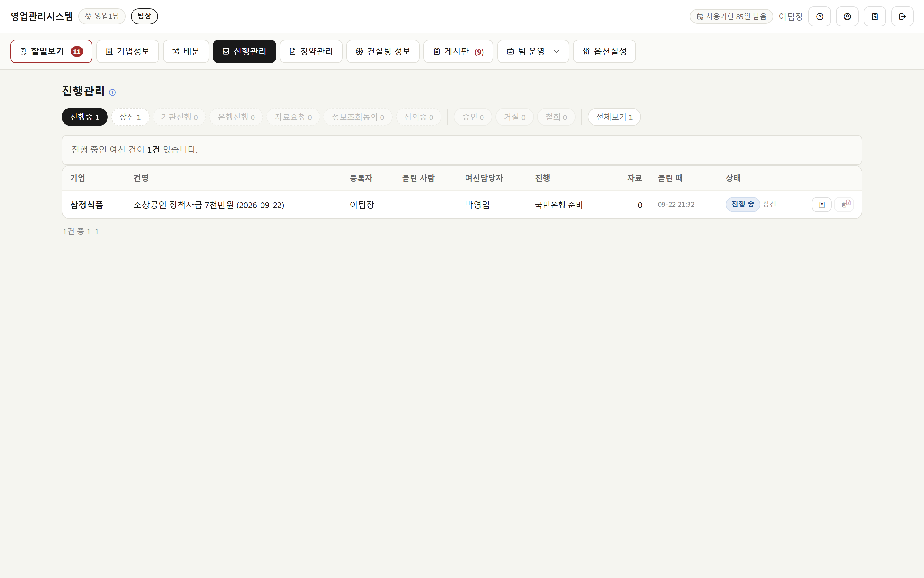Open 소상공인 정책자금 7천만원 case title
This screenshot has height=578, width=924.
click(209, 205)
